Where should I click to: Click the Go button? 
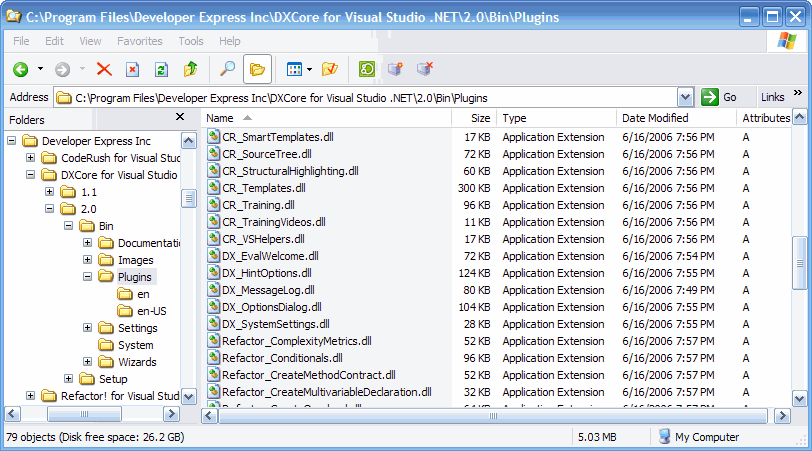[719, 97]
